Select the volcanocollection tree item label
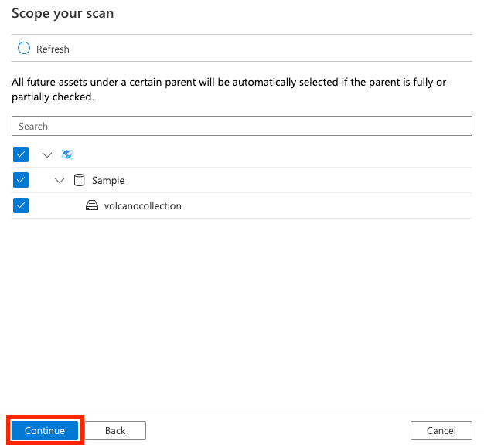484x448 pixels. coord(142,205)
